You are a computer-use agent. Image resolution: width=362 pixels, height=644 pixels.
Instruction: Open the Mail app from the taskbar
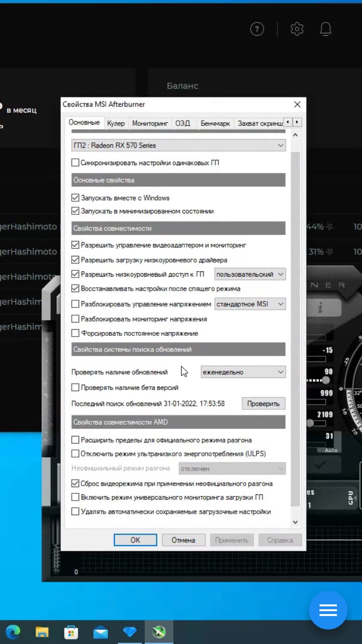coord(100,631)
